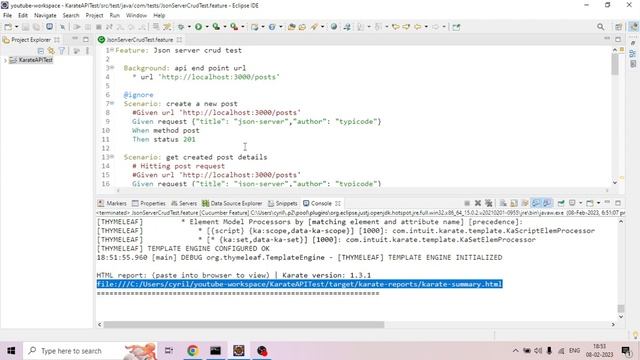The image size is (640, 360).
Task: Open the Open Console dropdown arrow
Action: (x=598, y=203)
